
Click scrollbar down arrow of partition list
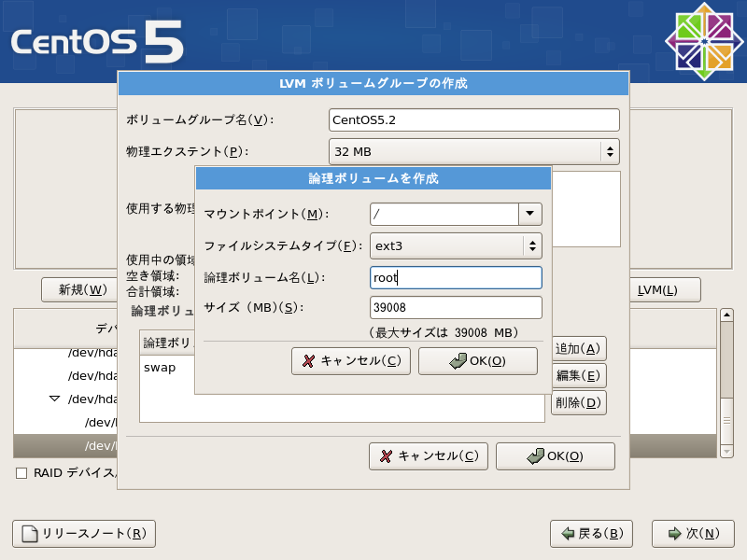coord(726,452)
